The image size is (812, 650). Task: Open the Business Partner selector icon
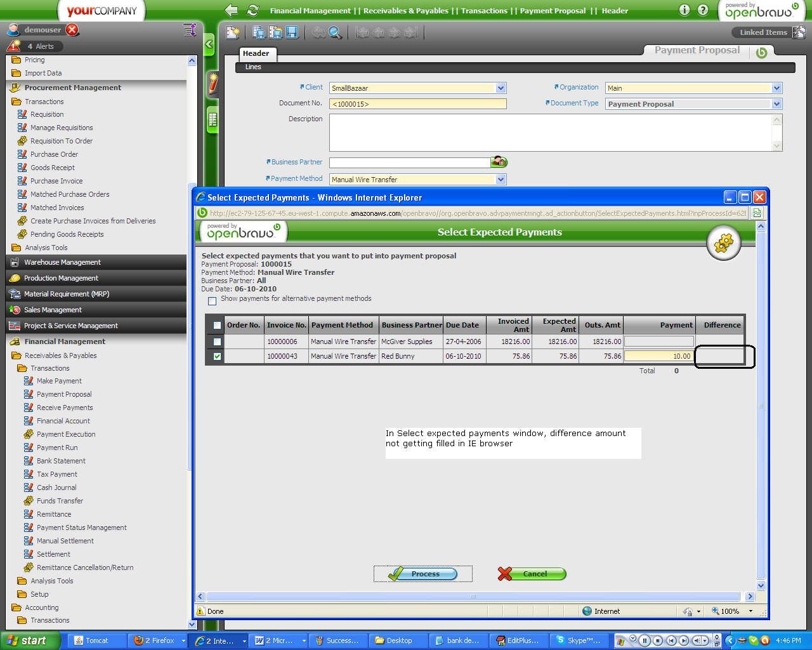[x=499, y=162]
